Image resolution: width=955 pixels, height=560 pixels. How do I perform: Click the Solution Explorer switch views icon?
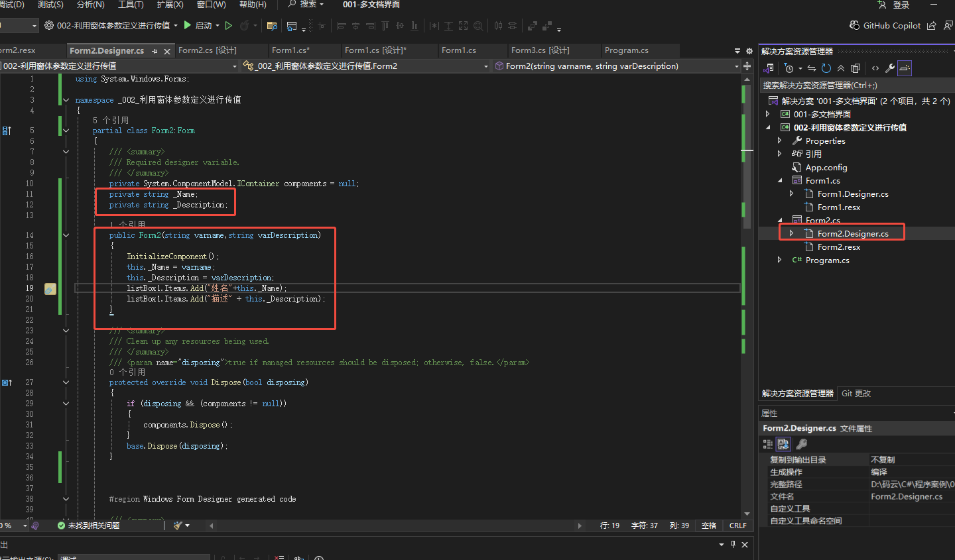[x=769, y=68]
